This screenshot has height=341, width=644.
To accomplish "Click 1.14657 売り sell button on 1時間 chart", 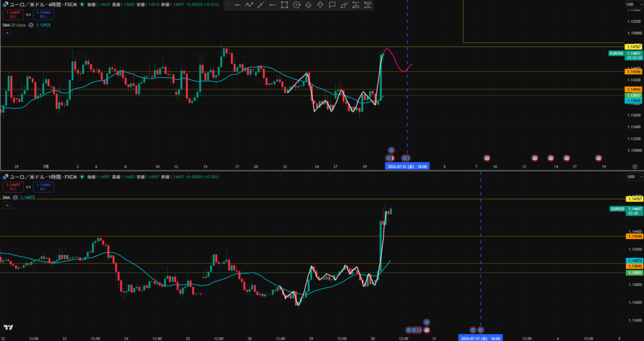I will [x=13, y=187].
